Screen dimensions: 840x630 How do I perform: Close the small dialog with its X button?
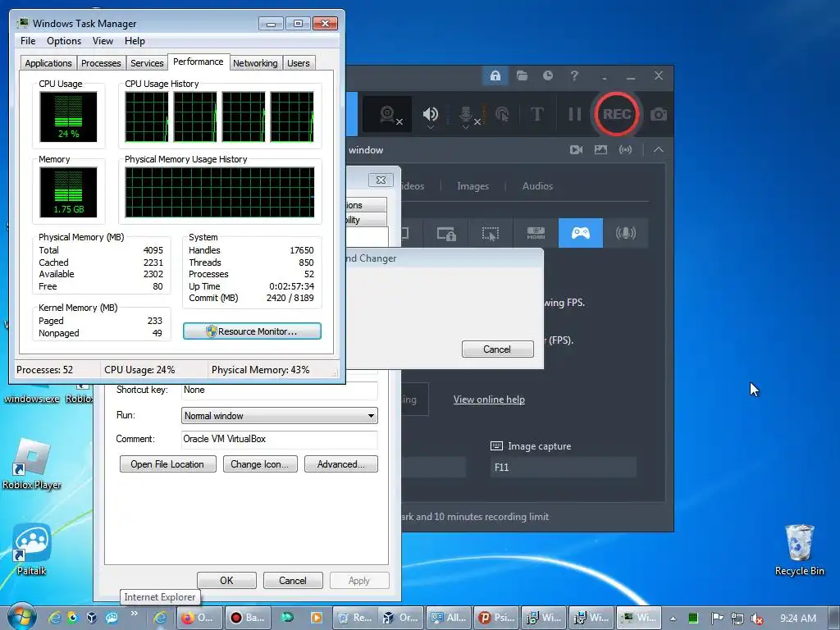tap(381, 180)
